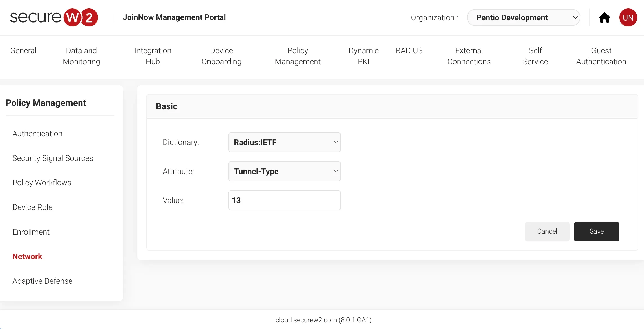Open External Connections menu
The image size is (644, 329).
point(469,56)
